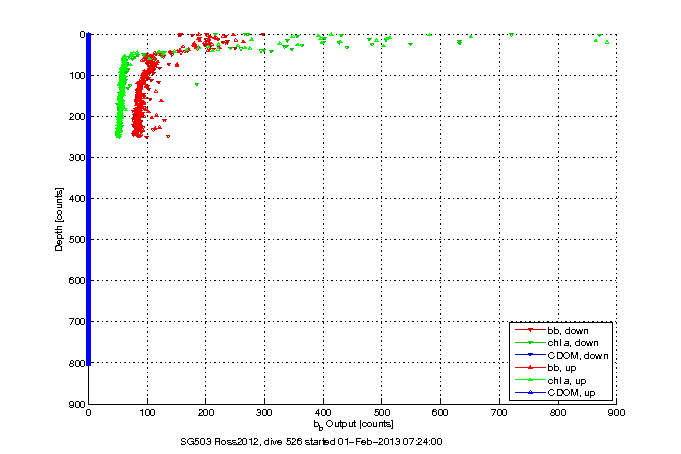681x454 pixels.
Task: Click the y-axis tick label 400
Action: pos(77,199)
